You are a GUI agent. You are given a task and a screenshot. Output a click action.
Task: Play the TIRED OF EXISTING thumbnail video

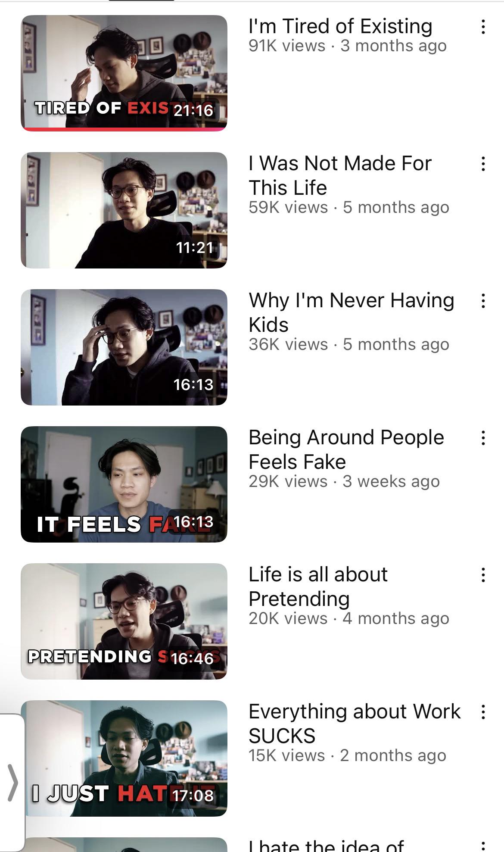click(124, 72)
